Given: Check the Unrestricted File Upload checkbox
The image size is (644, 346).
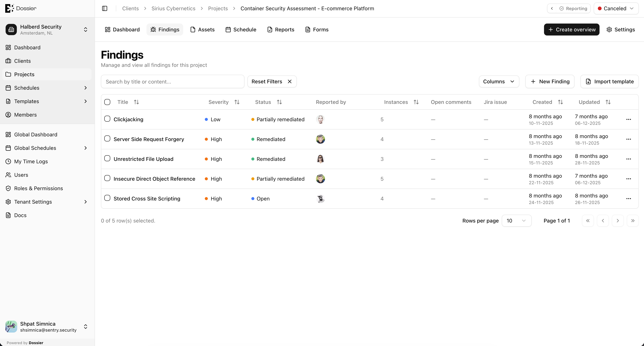Looking at the screenshot, I should click(x=107, y=158).
